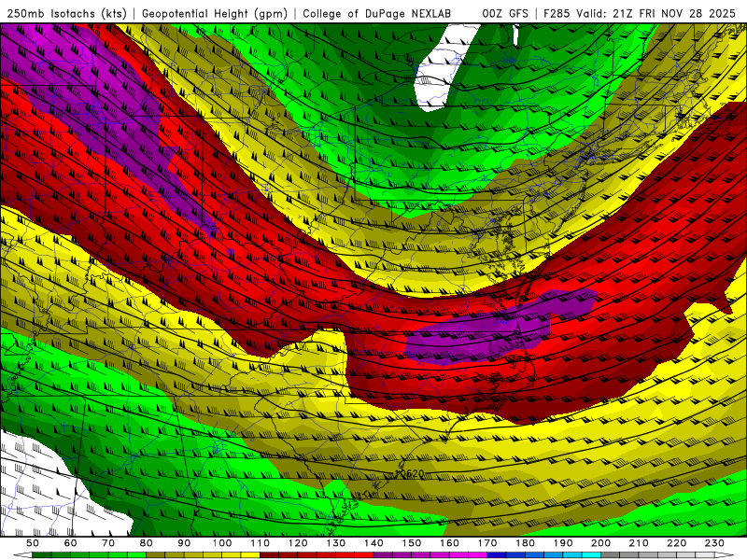Click the 220 value on the color scale
747x560 pixels.
click(676, 543)
